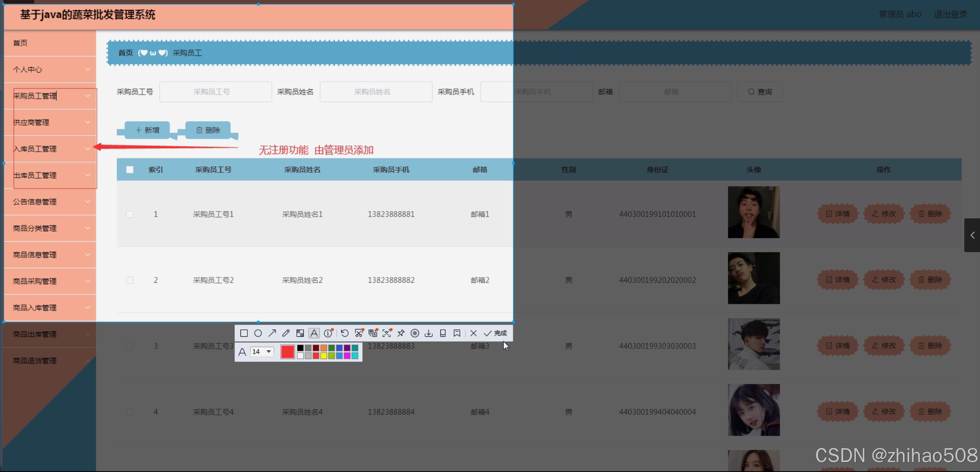Check the checkbox for 采购员工号1 row
The image size is (980, 472).
pos(129,214)
